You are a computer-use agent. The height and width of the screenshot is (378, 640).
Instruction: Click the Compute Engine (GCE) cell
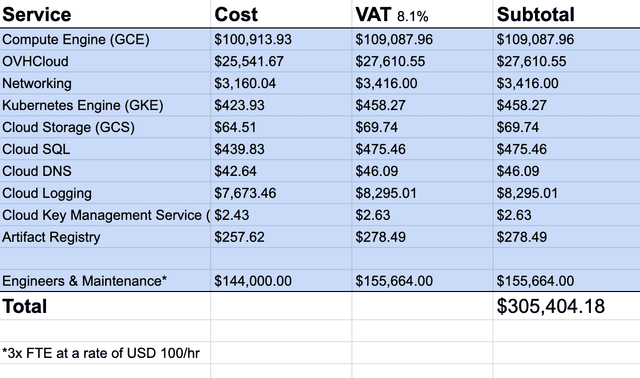[x=105, y=39]
